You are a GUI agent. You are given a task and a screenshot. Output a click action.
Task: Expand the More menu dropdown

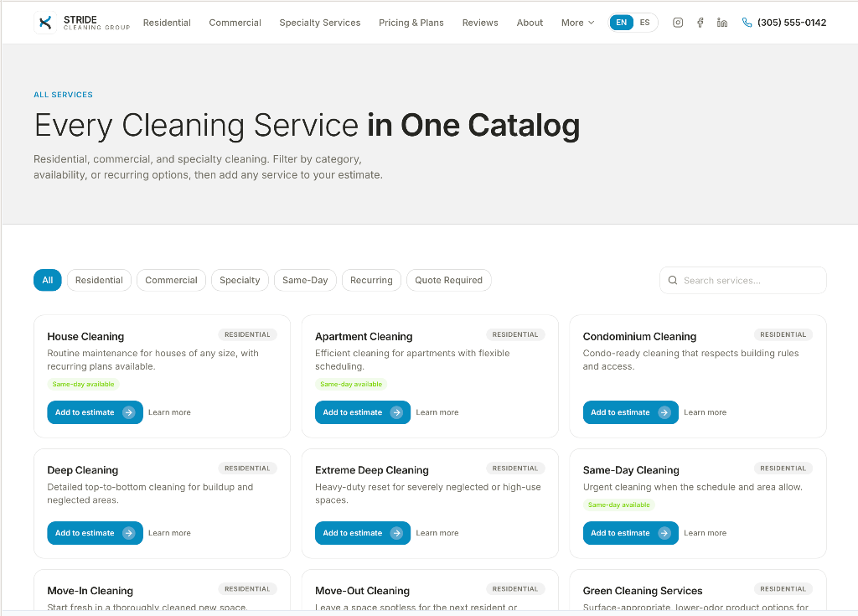coord(577,23)
